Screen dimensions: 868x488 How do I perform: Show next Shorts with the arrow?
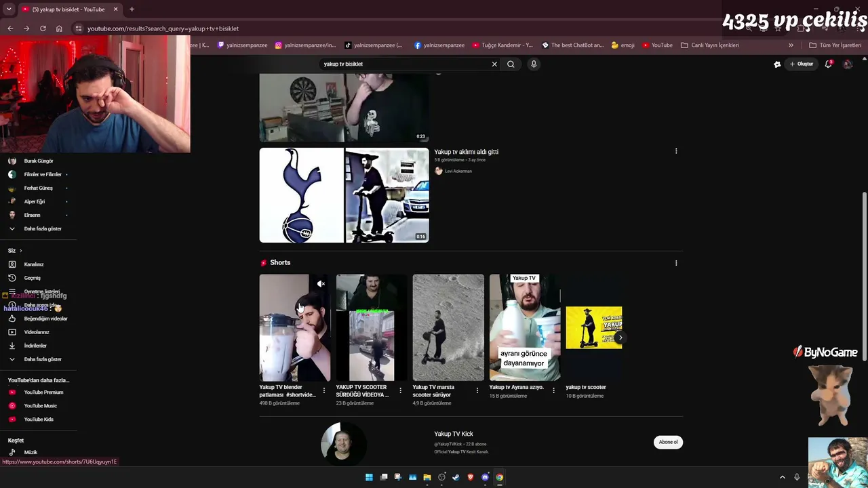coord(620,338)
